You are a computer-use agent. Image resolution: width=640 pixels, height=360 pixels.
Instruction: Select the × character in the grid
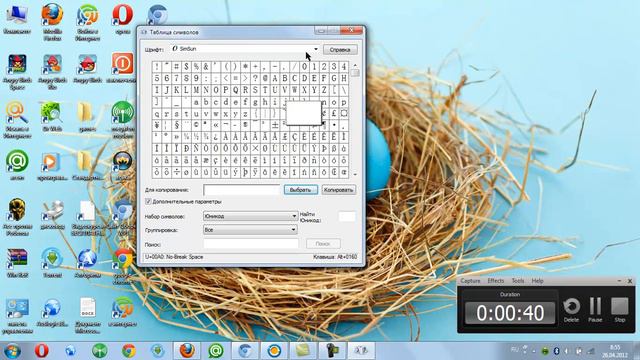point(255,149)
